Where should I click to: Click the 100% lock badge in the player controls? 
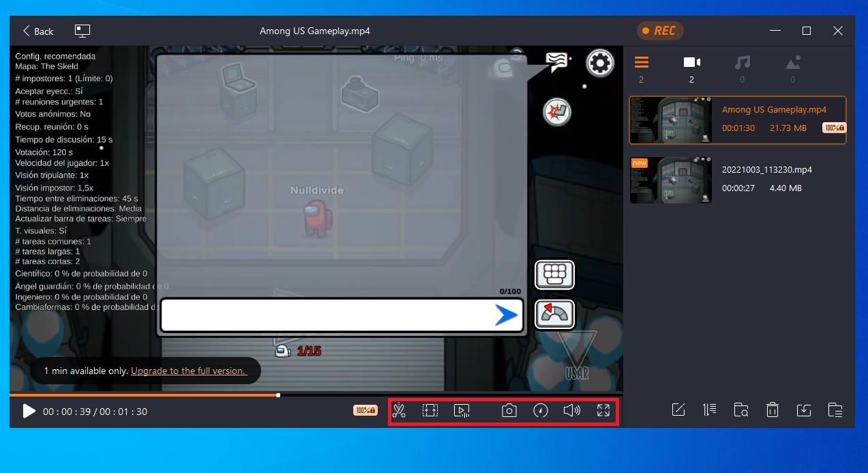pos(365,411)
